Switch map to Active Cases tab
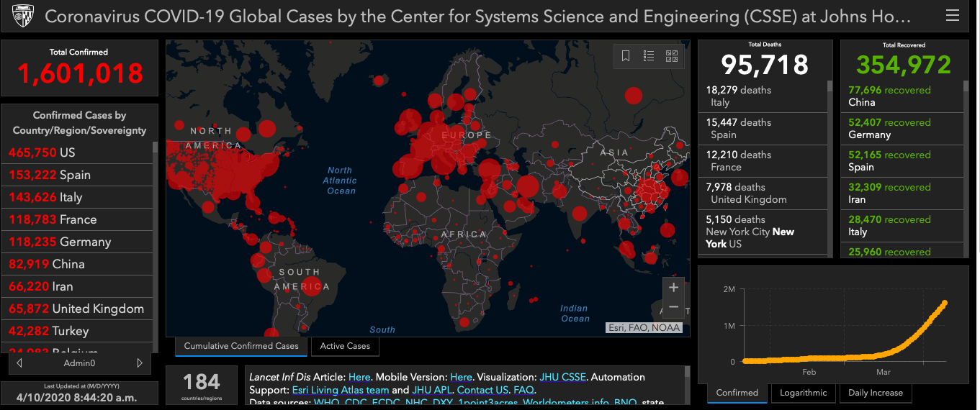980x410 pixels. pyautogui.click(x=345, y=346)
